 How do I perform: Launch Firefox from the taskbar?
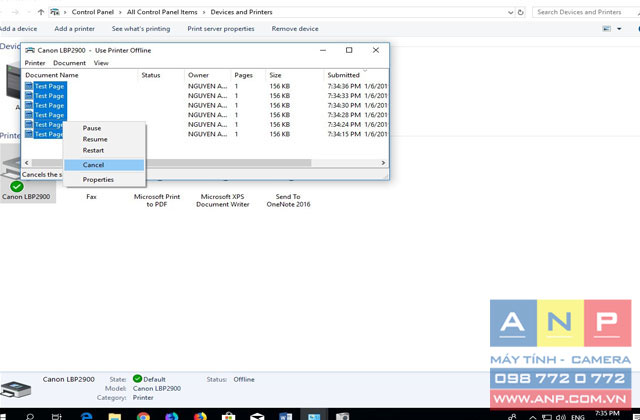[200, 416]
